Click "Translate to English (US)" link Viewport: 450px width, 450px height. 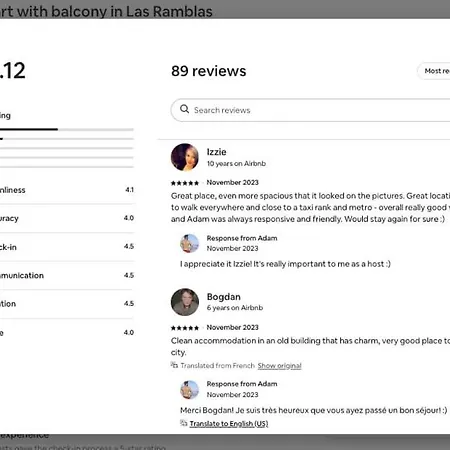[229, 424]
